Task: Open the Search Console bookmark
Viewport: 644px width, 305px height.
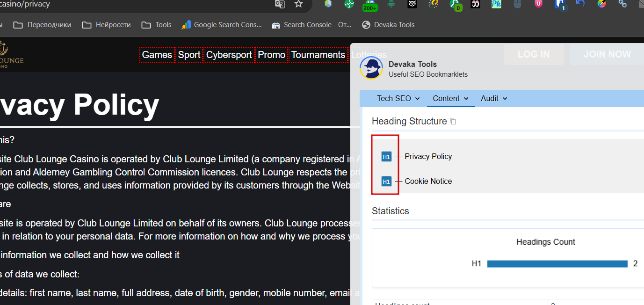Action: point(311,25)
